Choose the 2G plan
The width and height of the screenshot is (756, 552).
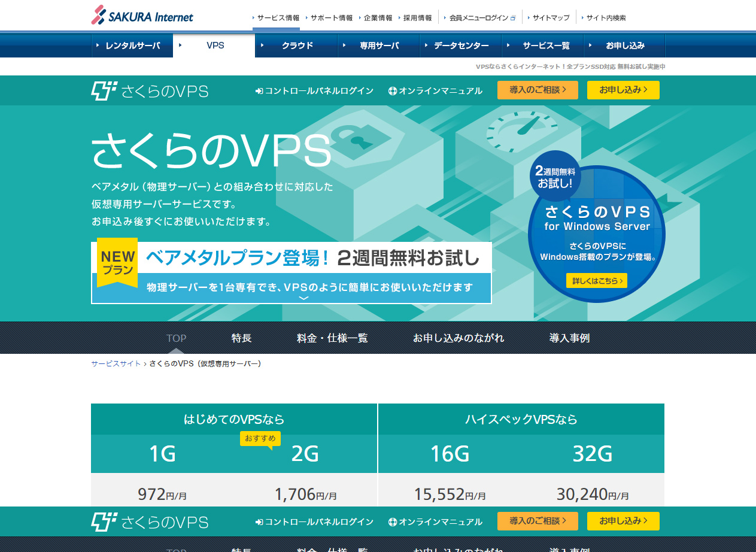(305, 454)
